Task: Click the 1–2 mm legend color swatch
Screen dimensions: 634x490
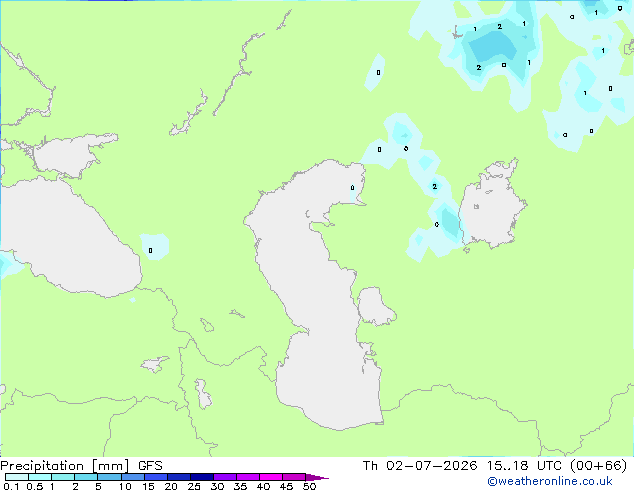Action: [63, 477]
